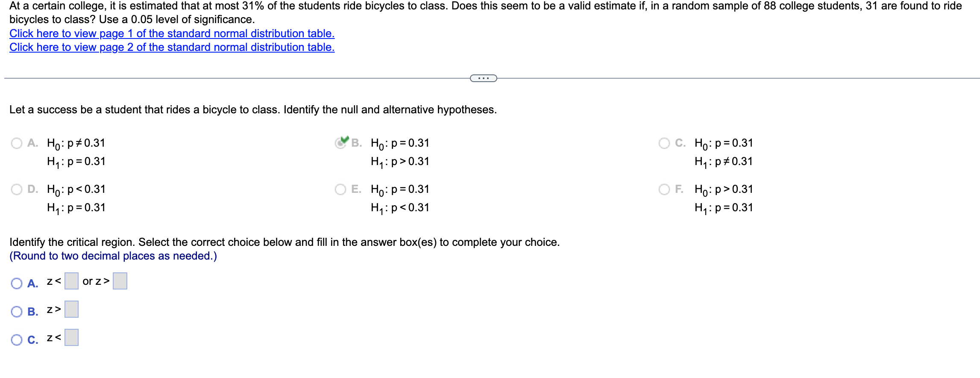
Task: Select the H1: p = 0.31 label under option A
Action: click(x=75, y=162)
